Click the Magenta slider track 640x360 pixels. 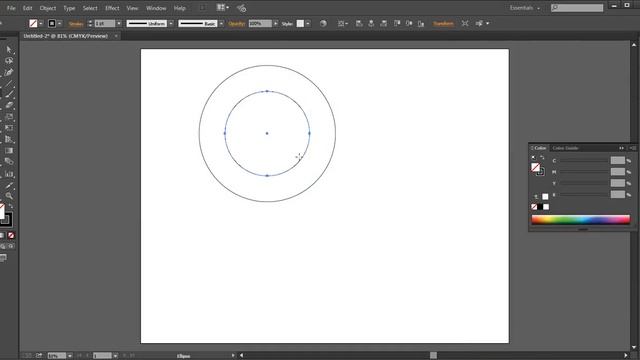[x=584, y=172]
